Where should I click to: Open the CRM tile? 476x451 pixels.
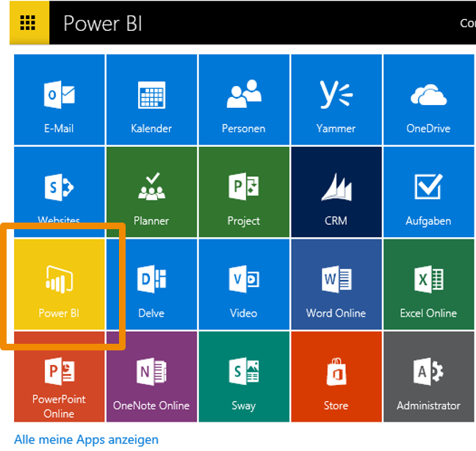[x=336, y=192]
